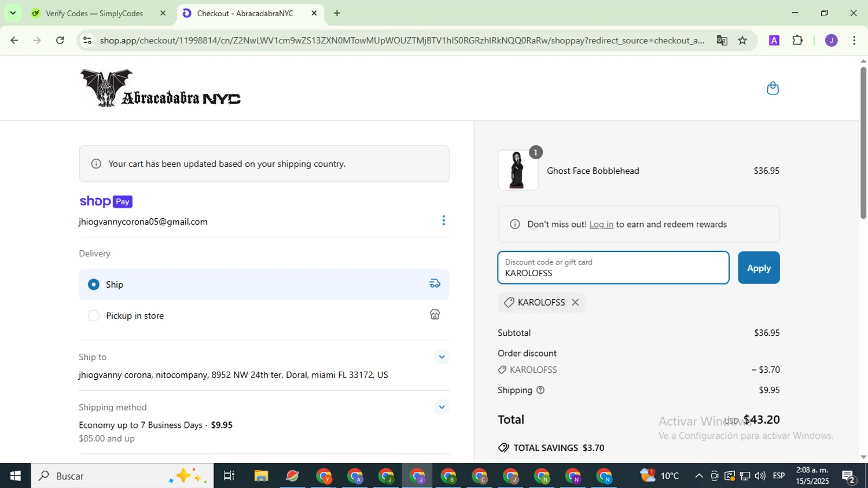The width and height of the screenshot is (868, 488).
Task: Open the shopping bag cart icon
Action: click(x=773, y=88)
